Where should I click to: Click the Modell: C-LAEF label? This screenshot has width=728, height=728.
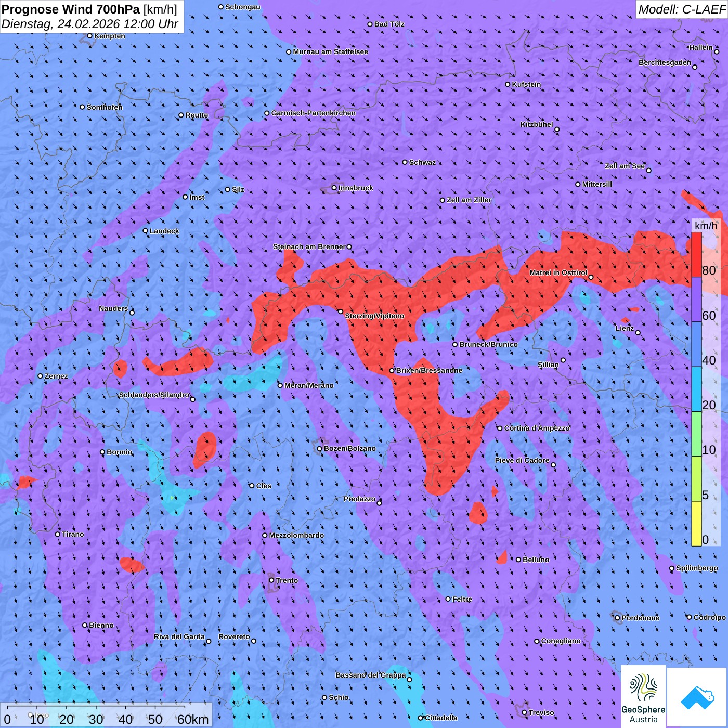(x=681, y=9)
